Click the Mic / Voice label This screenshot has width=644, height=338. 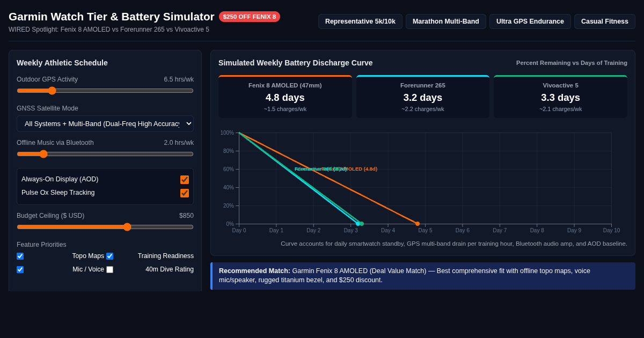pos(88,269)
